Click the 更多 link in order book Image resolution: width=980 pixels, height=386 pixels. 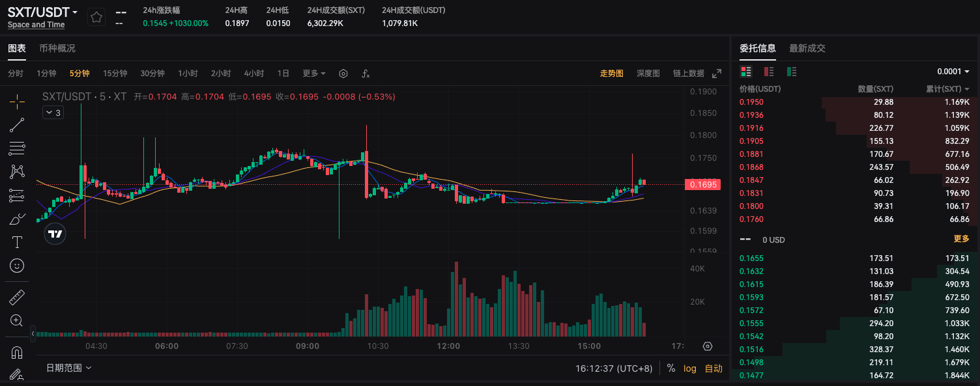(961, 239)
